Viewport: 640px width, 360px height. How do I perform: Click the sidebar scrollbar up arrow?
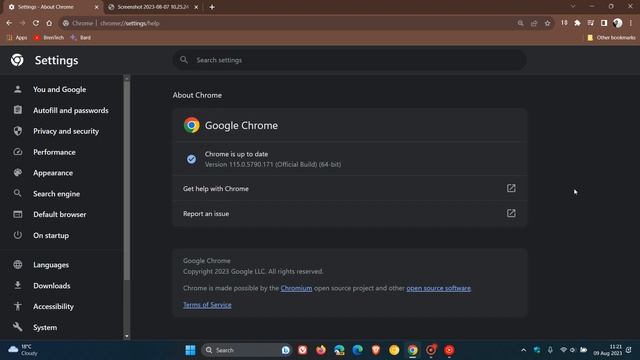[x=127, y=78]
